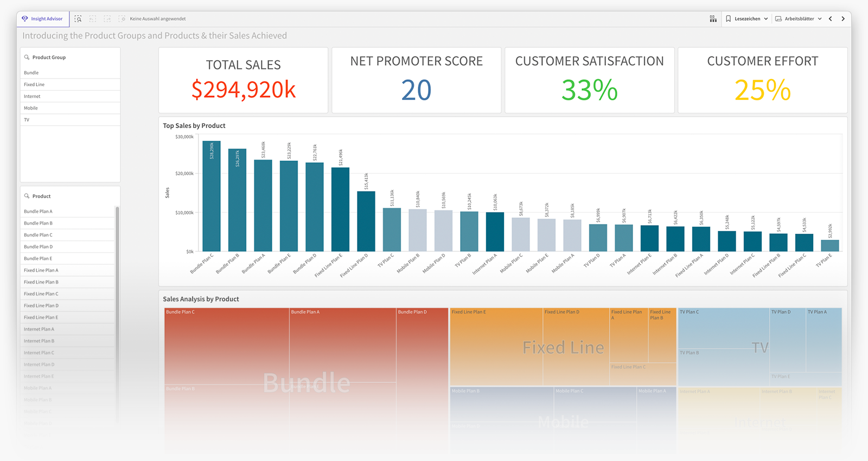The height and width of the screenshot is (461, 868).
Task: Open the selections tool grid icon
Action: (x=713, y=19)
